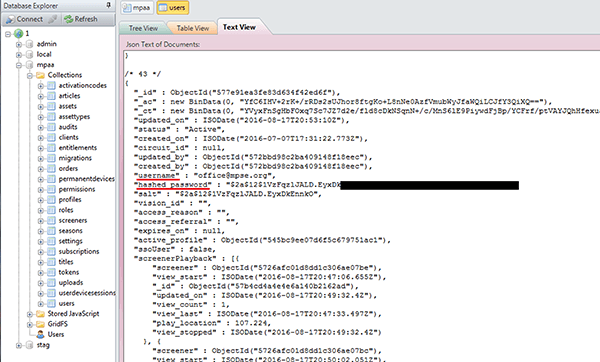This screenshot has width=600, height=362.
Task: Switch to the users document tab
Action: point(173,8)
